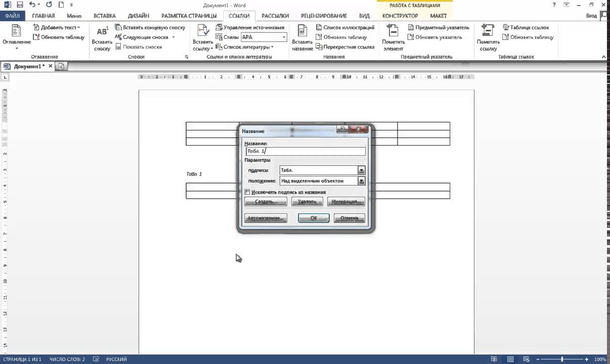Viewport: 610px width, 364px height.
Task: Click the Нумерация button
Action: click(x=346, y=202)
